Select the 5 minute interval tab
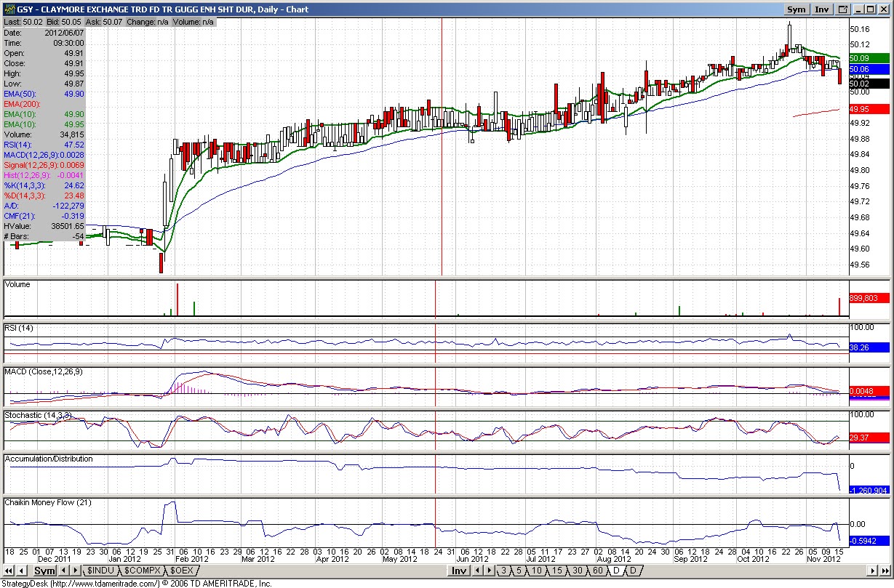Screen dimensions: 894x588 pyautogui.click(x=519, y=571)
